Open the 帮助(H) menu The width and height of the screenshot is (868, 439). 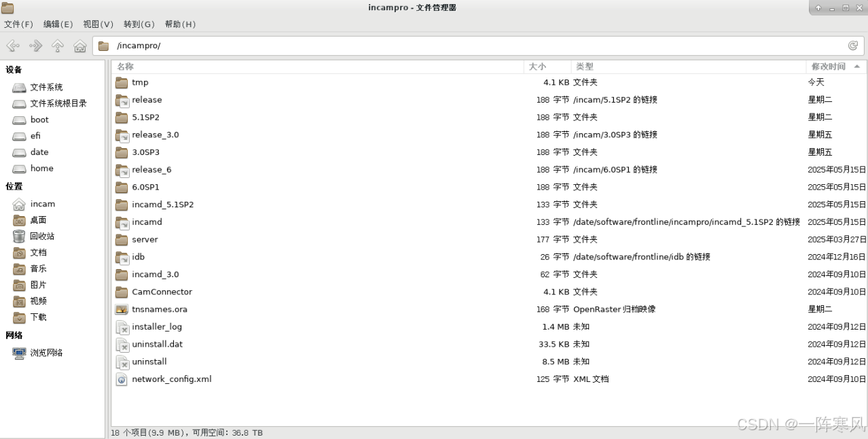click(180, 24)
